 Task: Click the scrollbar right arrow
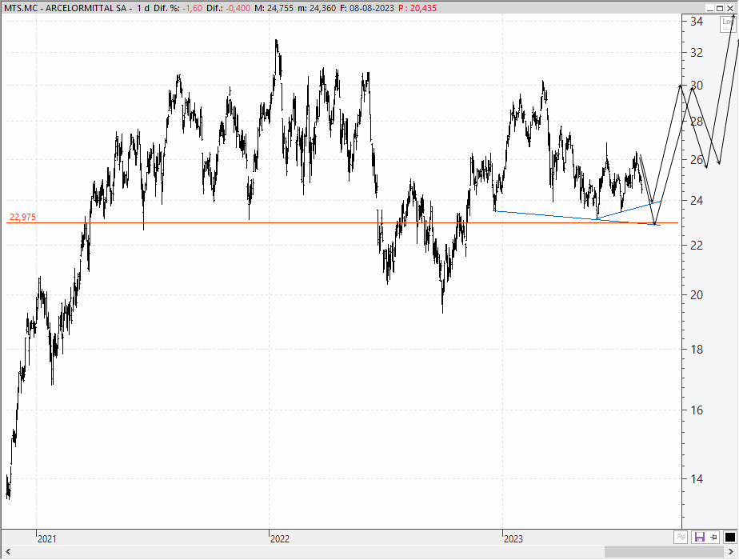point(731,551)
